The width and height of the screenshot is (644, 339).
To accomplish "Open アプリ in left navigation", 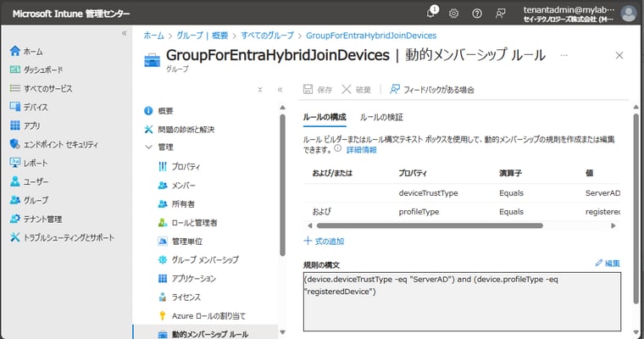I will tap(25, 125).
